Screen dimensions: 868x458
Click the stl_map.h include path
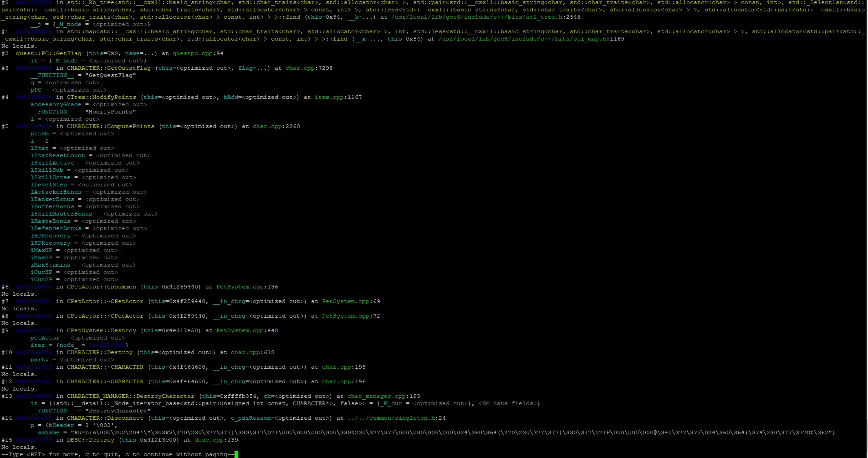click(x=522, y=39)
